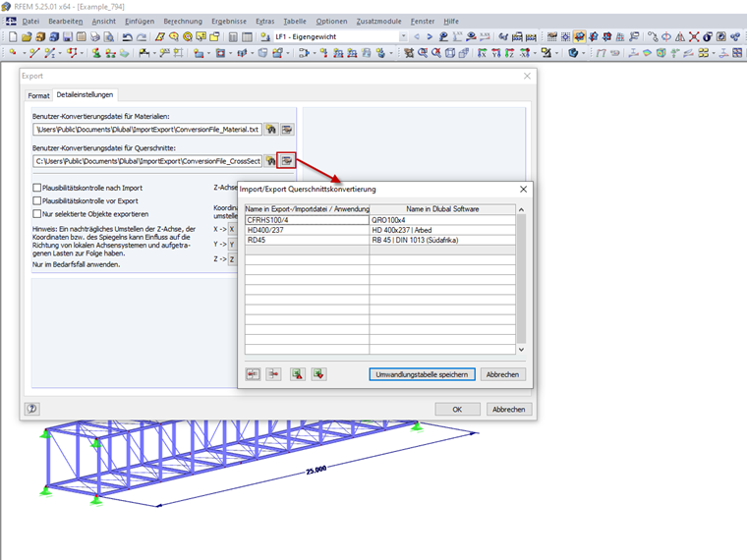The image size is (747, 560).
Task: Open the Hilfe menu
Action: pyautogui.click(x=451, y=21)
